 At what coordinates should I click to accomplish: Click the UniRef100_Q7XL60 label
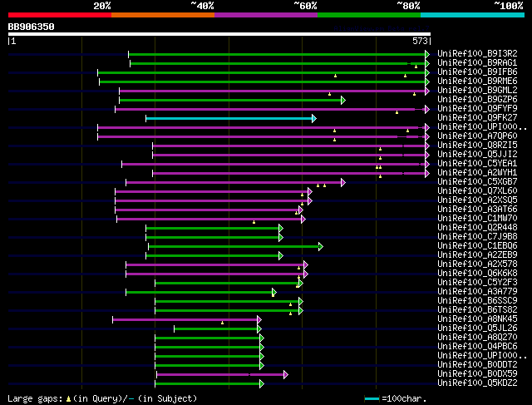[x=477, y=191]
